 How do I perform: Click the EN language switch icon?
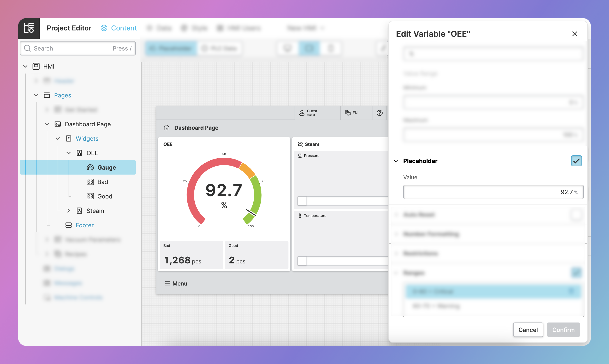click(348, 113)
